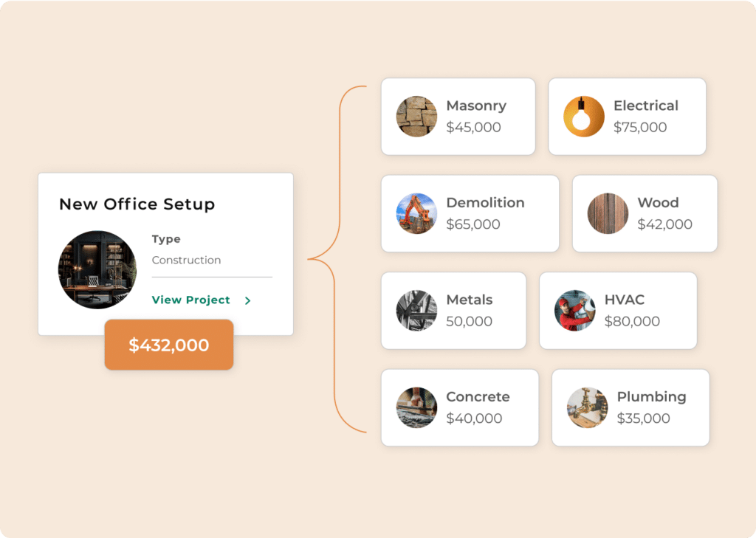The width and height of the screenshot is (756, 538).
Task: Click the New Office Setup title
Action: [137, 204]
